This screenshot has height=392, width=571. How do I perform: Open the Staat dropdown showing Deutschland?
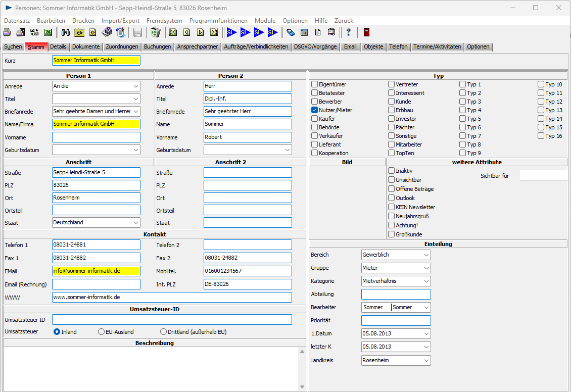pyautogui.click(x=135, y=223)
